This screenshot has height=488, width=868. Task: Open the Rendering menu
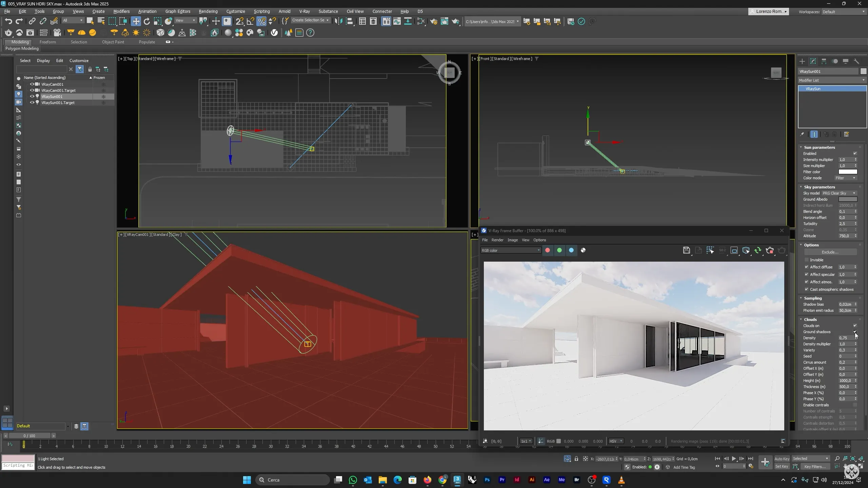[208, 11]
